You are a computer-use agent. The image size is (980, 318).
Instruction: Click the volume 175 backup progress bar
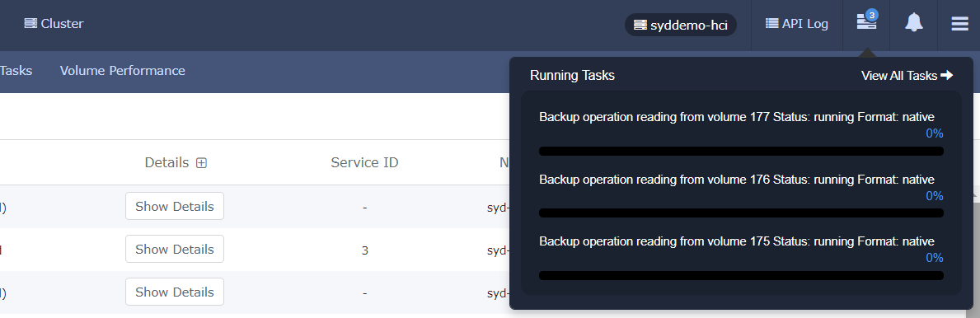(741, 275)
